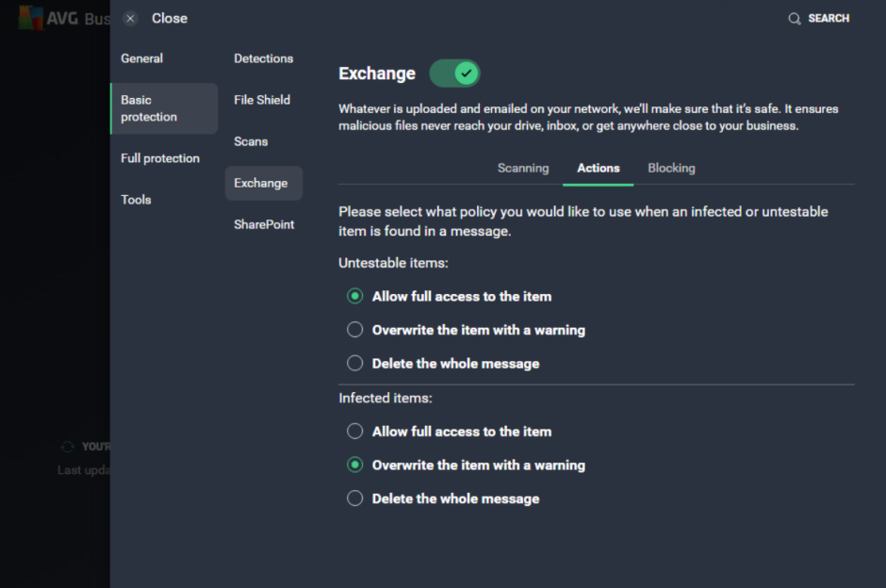Image resolution: width=886 pixels, height=588 pixels.
Task: Switch to the Scanning tab
Action: tap(523, 168)
